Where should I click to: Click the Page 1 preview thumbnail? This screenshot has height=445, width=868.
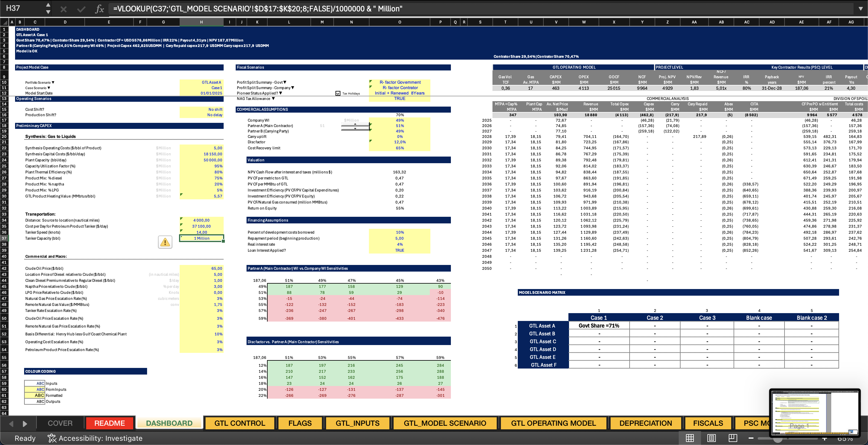(814, 413)
